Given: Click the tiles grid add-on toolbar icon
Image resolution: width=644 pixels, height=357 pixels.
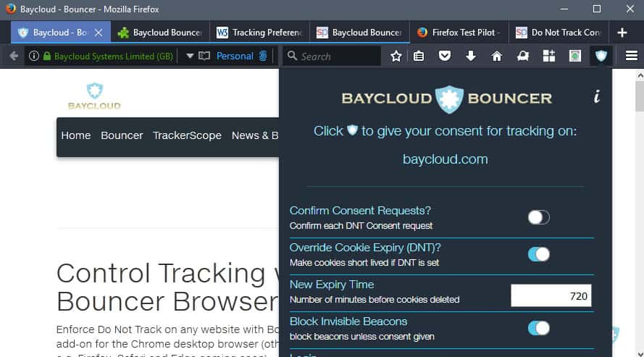Looking at the screenshot, I should click(548, 56).
